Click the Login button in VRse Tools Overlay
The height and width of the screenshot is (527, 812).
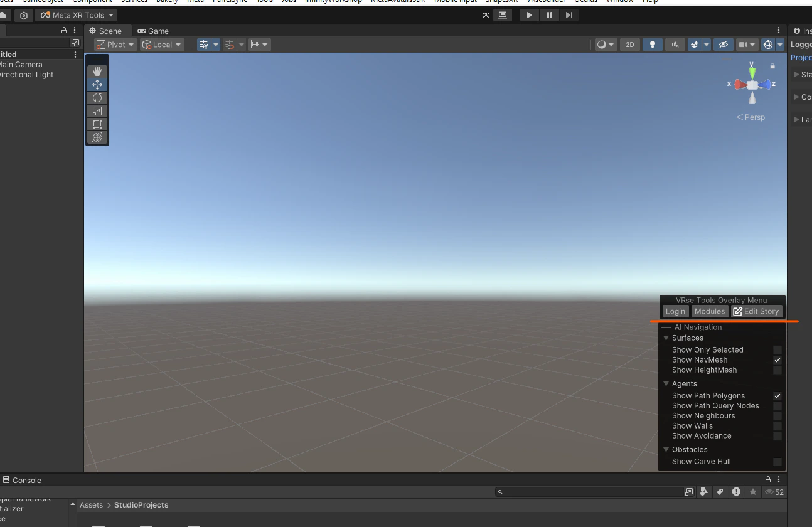pos(675,311)
